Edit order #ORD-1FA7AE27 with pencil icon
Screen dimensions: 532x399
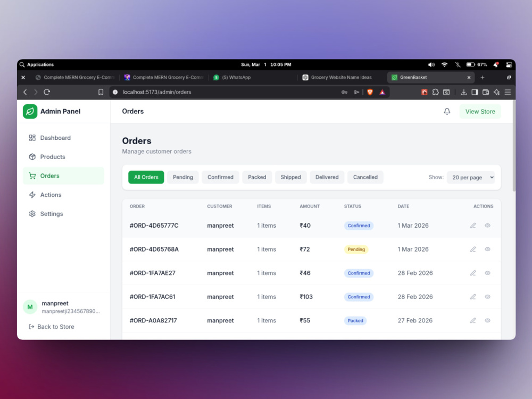(x=472, y=273)
